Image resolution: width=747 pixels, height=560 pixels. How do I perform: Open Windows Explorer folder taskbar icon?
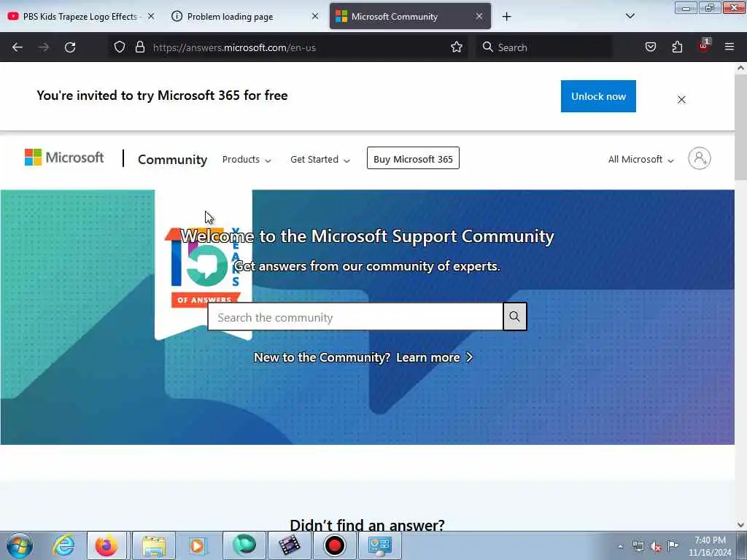154,545
